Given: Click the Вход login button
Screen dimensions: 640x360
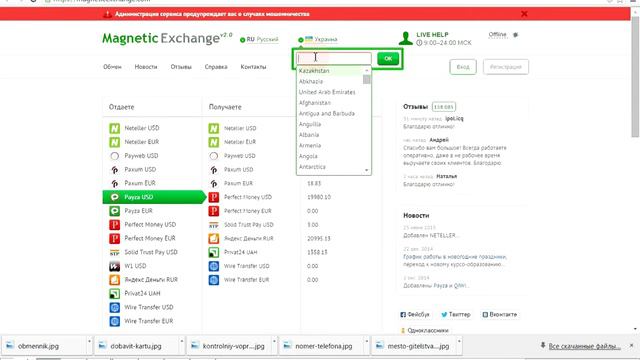Looking at the screenshot, I should pos(463,67).
